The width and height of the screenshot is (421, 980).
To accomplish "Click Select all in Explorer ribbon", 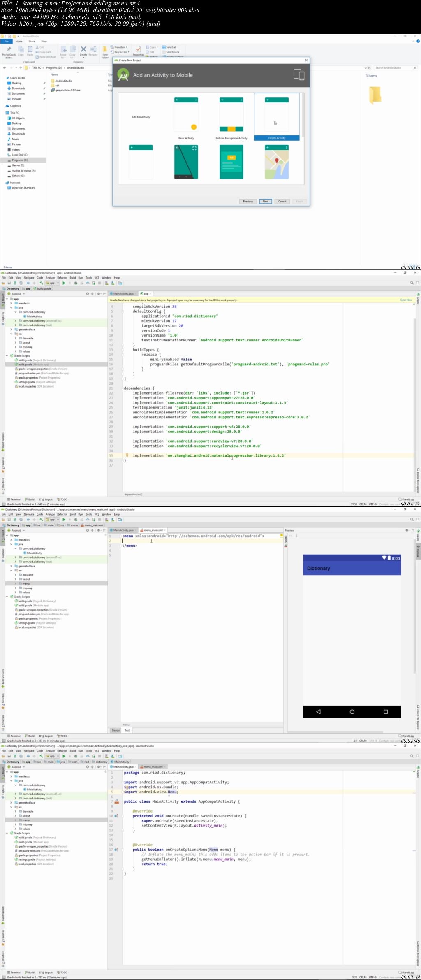I will click(x=169, y=47).
